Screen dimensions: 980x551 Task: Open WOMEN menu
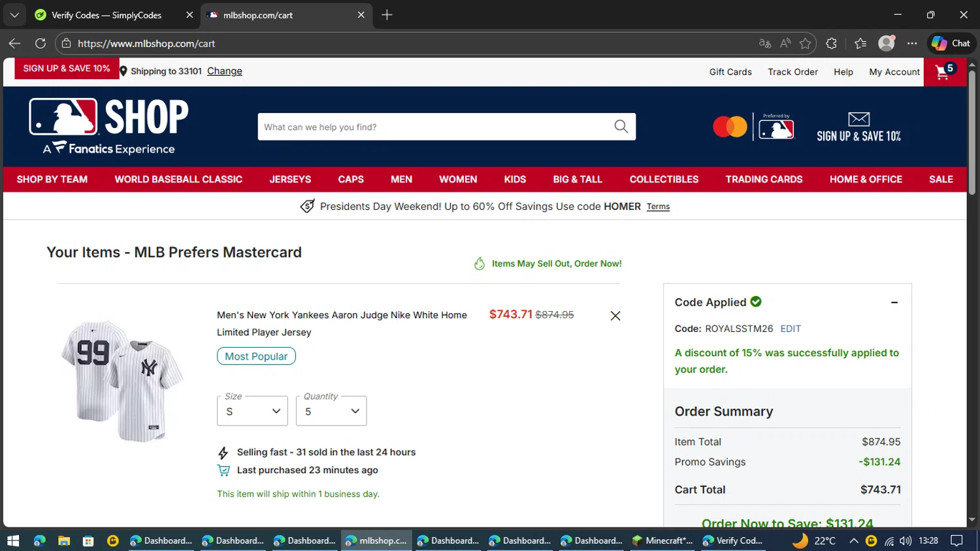458,179
